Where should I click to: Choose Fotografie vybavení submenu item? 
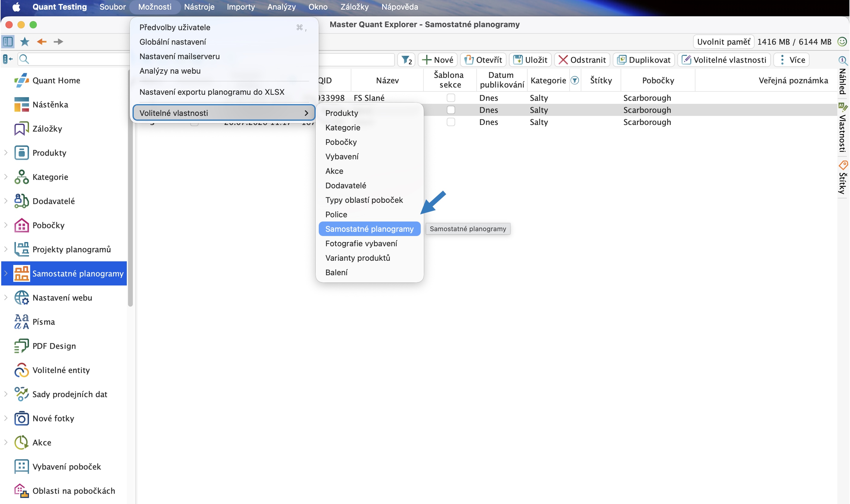pyautogui.click(x=369, y=244)
